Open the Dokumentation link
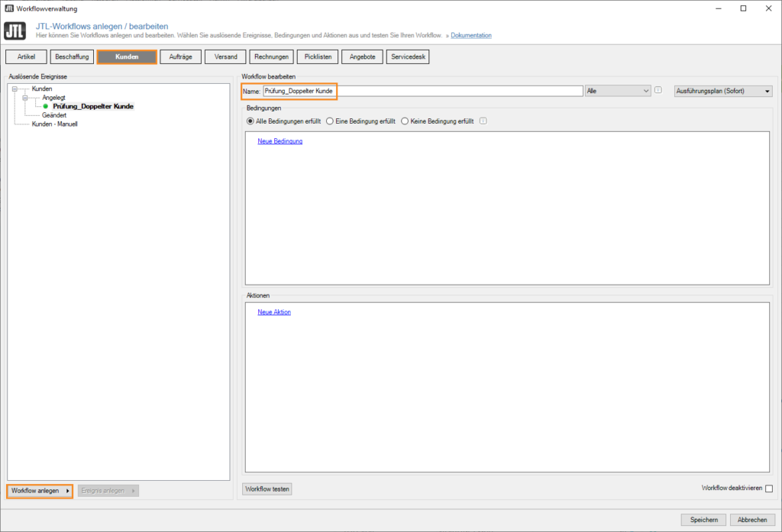The image size is (782, 532). (470, 34)
